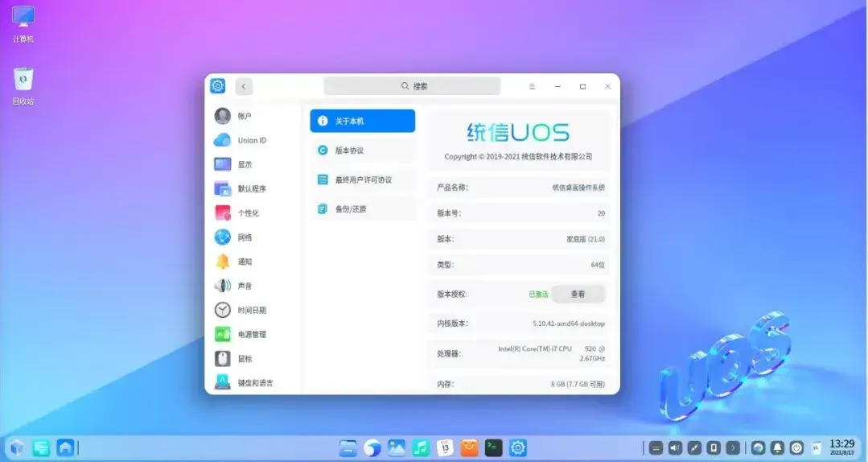Click the 5.10.41-amd64-desktop kernel value

pyautogui.click(x=569, y=324)
